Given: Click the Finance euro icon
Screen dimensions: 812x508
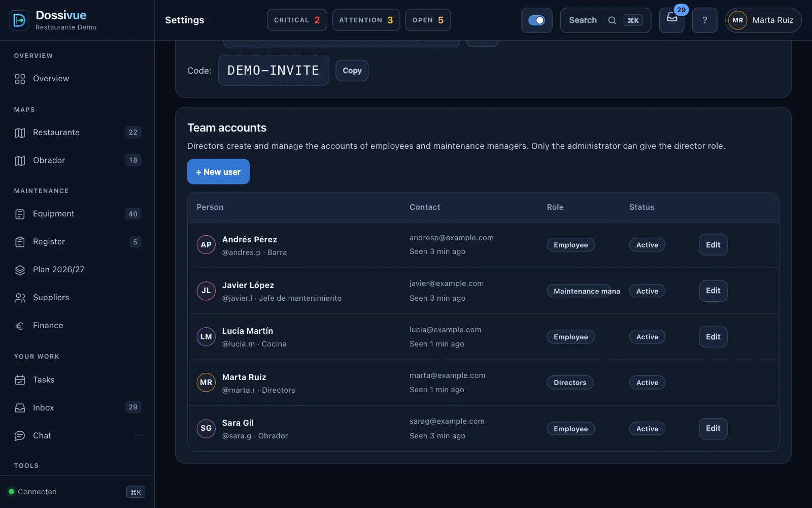Looking at the screenshot, I should tap(20, 326).
